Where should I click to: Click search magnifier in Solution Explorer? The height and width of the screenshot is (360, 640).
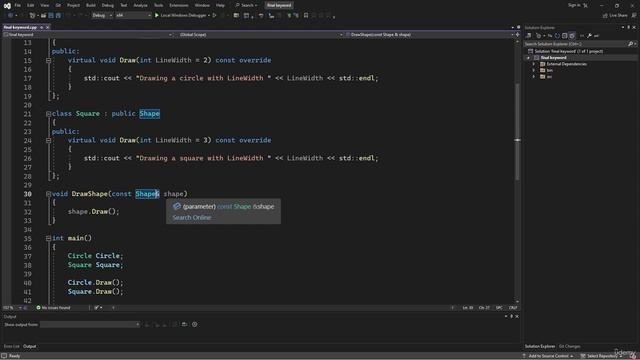tap(630, 44)
